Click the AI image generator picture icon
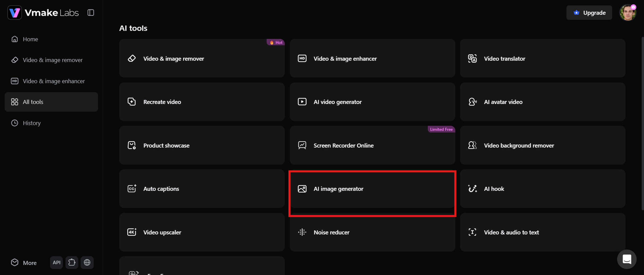 pyautogui.click(x=302, y=189)
